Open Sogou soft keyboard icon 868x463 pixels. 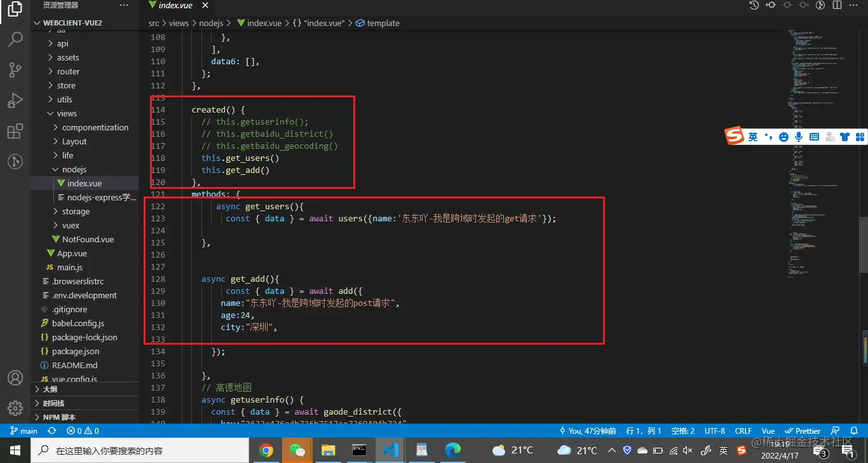click(x=814, y=137)
